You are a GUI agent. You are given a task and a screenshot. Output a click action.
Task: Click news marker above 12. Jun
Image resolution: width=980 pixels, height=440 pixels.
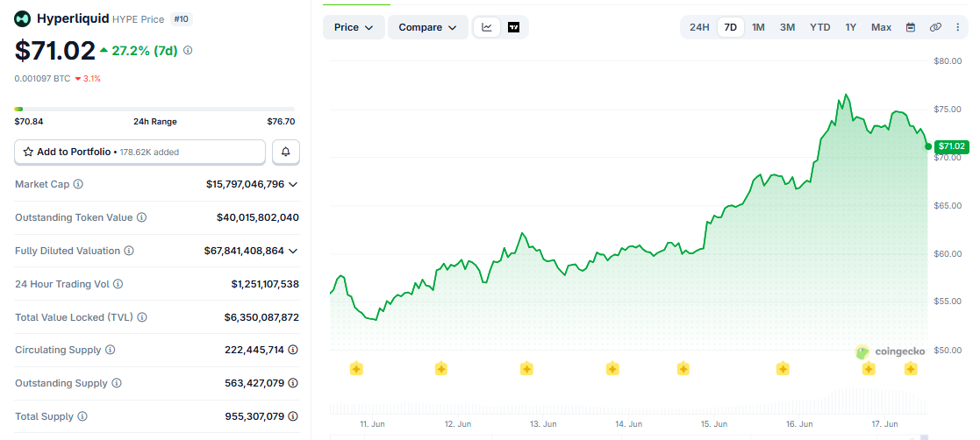click(441, 369)
